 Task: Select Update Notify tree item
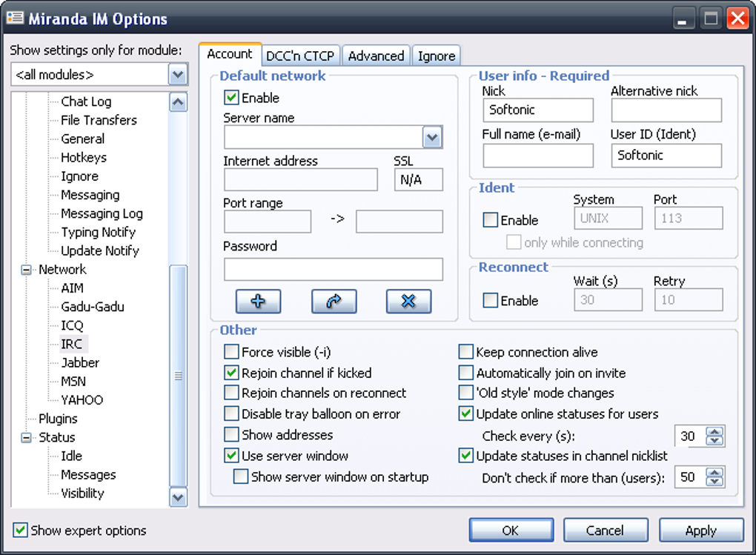[x=100, y=250]
